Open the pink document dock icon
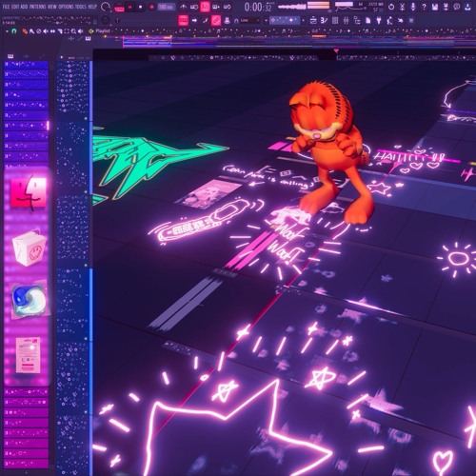Screen dimensions: 476x476 coord(29,355)
